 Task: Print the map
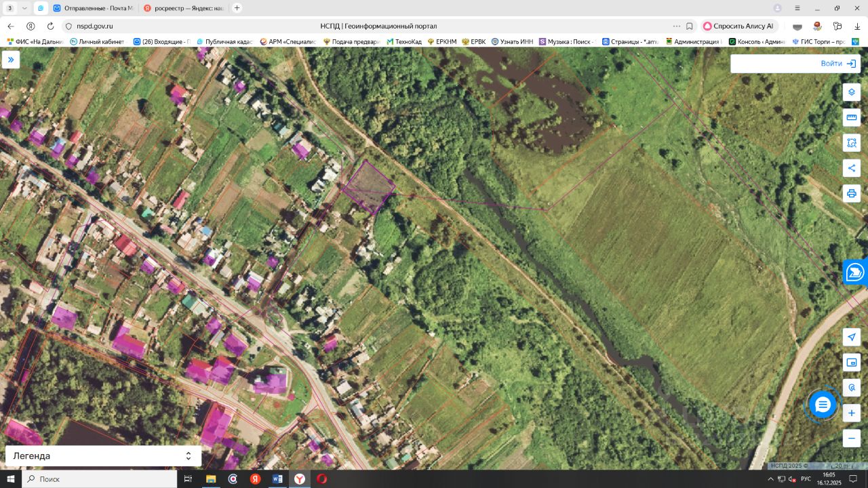[852, 193]
